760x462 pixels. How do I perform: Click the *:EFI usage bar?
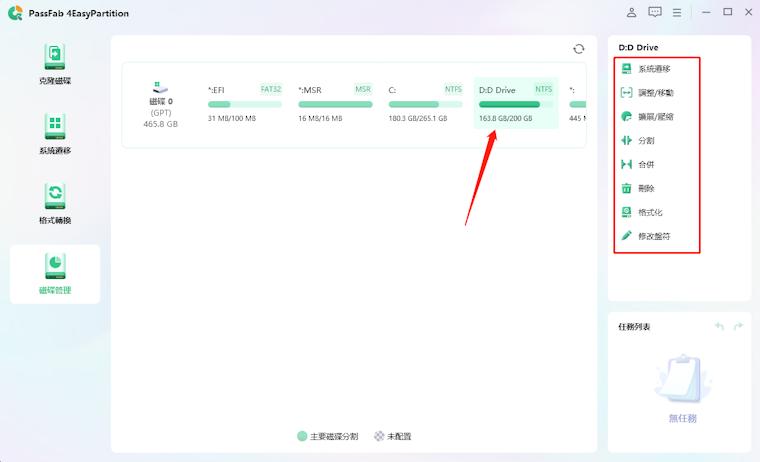pos(245,104)
